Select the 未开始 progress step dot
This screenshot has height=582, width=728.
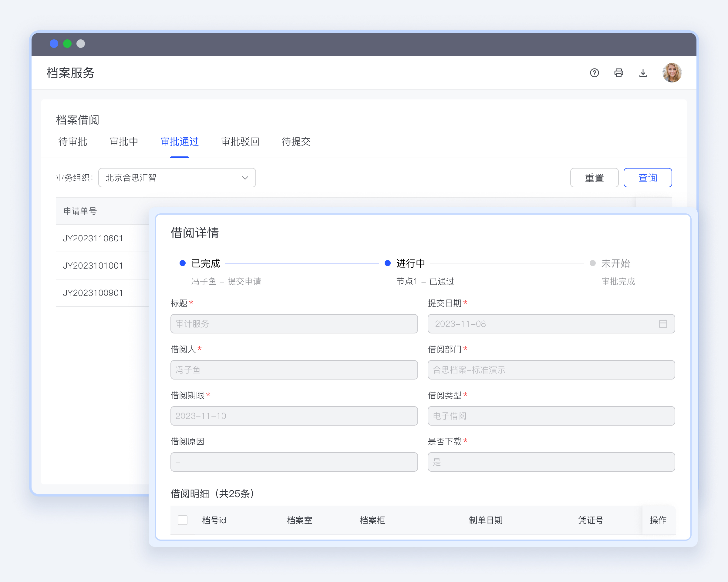[592, 263]
